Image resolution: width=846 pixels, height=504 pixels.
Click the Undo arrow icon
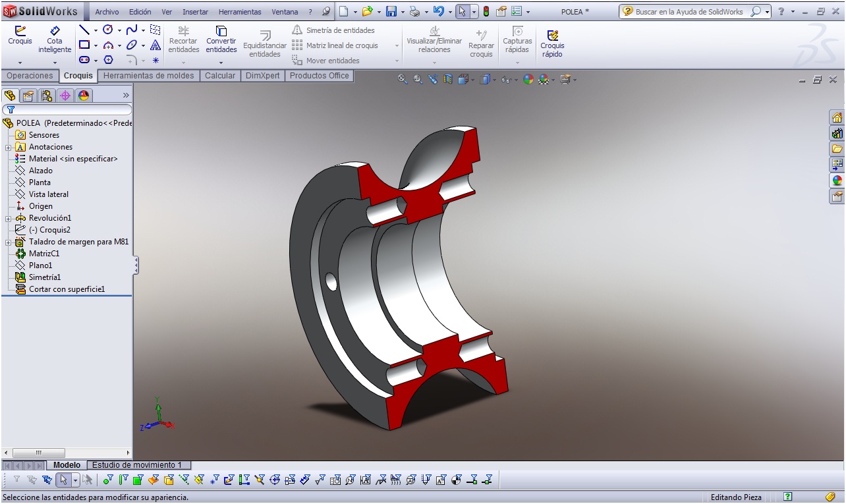[x=439, y=11]
